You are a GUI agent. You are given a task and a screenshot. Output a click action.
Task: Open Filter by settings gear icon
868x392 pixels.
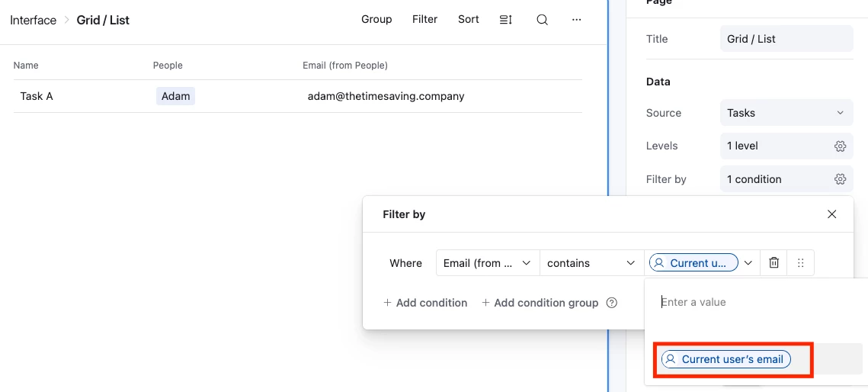(840, 179)
